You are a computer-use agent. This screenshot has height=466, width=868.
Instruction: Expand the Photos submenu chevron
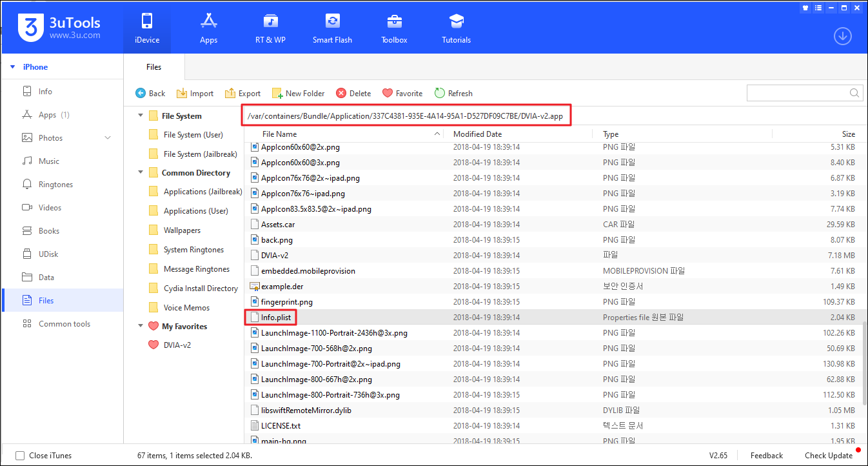click(x=108, y=138)
